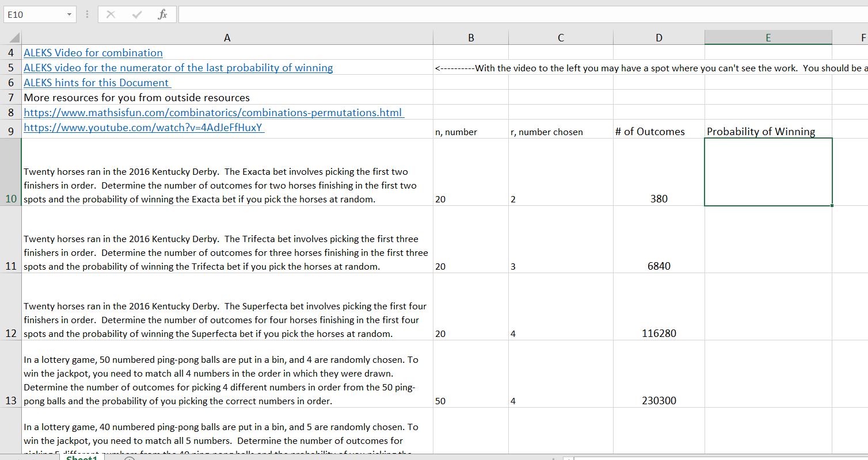Open the Insert Function (fx) dialog

[162, 14]
